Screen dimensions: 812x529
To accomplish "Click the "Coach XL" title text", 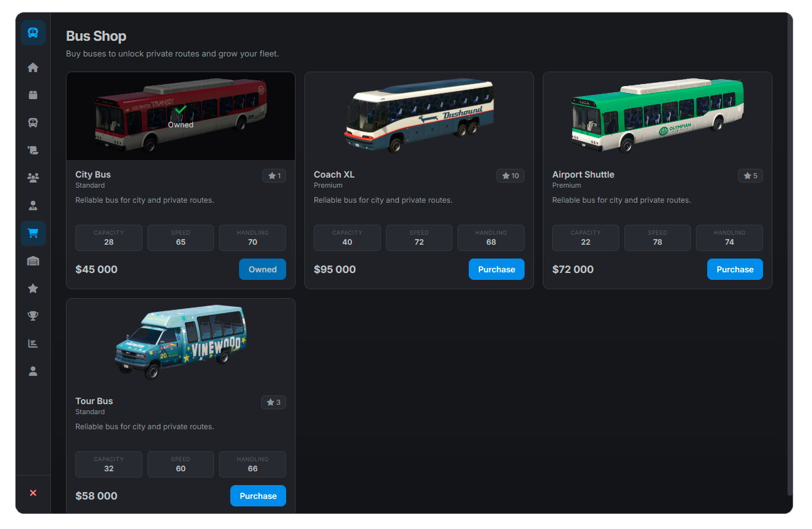I will [334, 174].
